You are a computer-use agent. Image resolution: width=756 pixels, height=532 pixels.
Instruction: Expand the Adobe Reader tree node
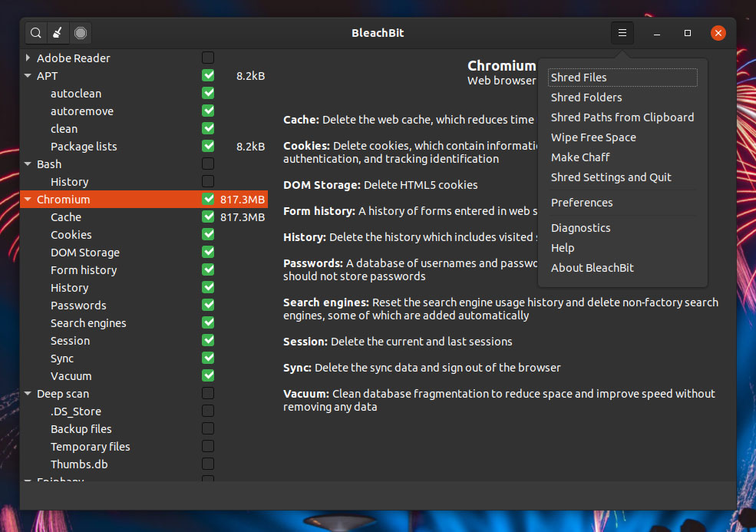pos(28,58)
